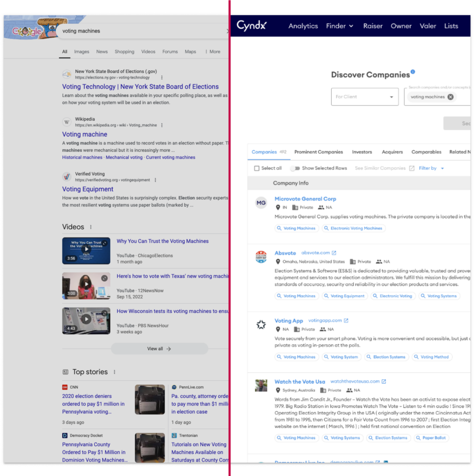Open the Absvote company link
The image size is (474, 476).
pyautogui.click(x=285, y=253)
